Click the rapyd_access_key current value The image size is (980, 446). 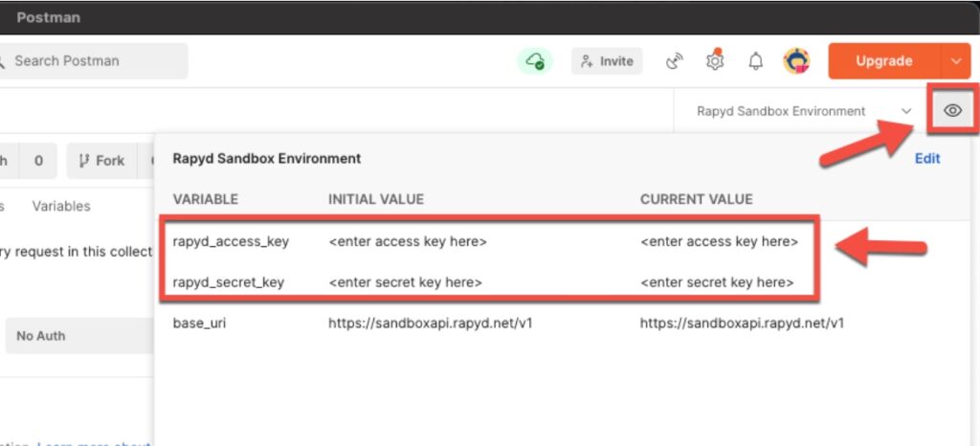click(x=719, y=242)
